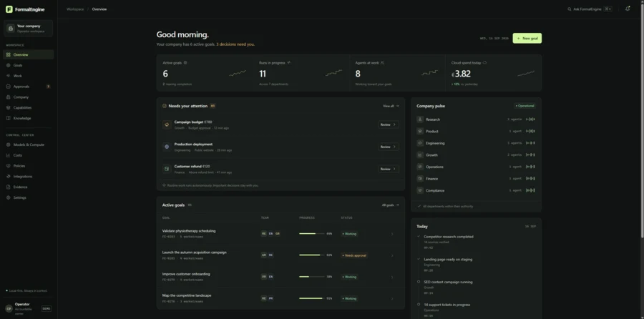Click the Product department icon
The image size is (644, 319).
tap(420, 132)
